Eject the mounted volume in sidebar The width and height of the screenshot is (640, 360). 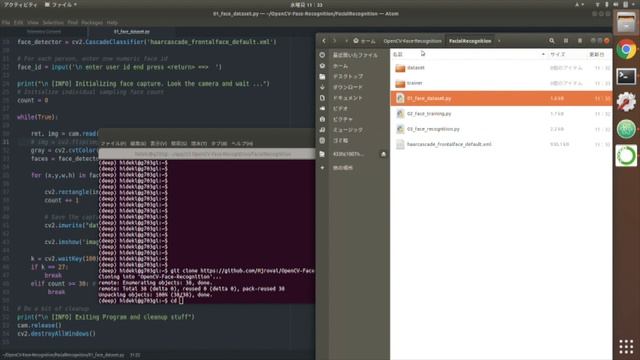tap(383, 154)
